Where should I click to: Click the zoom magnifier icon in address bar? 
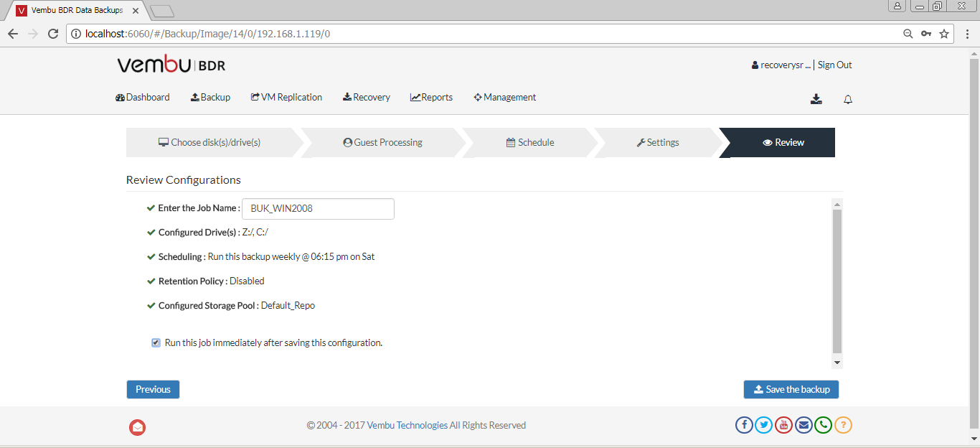pyautogui.click(x=908, y=34)
